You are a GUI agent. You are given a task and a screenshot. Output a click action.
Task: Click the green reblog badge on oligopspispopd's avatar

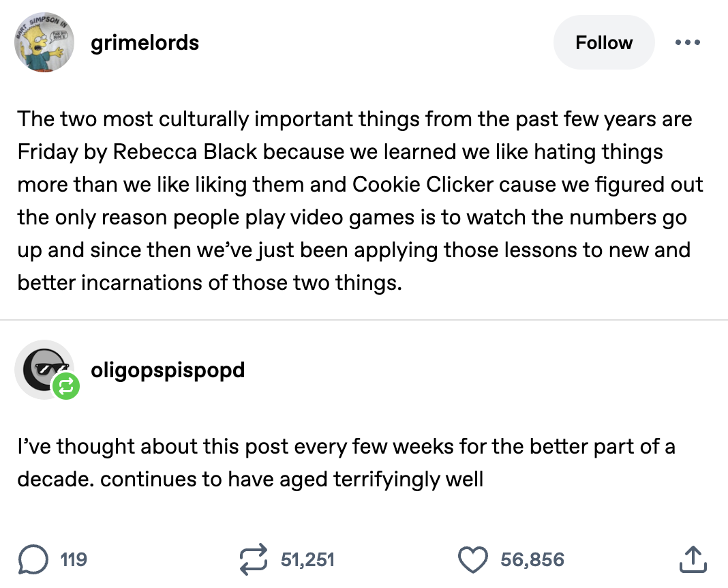pos(67,387)
